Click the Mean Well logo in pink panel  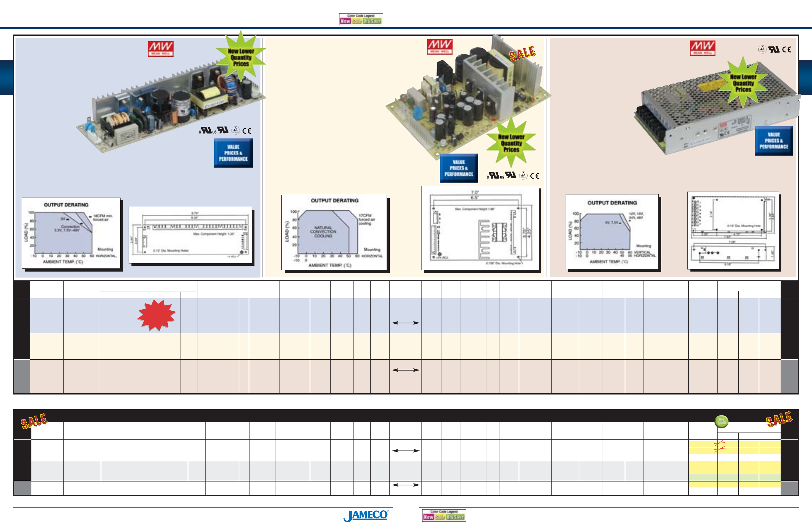(702, 48)
